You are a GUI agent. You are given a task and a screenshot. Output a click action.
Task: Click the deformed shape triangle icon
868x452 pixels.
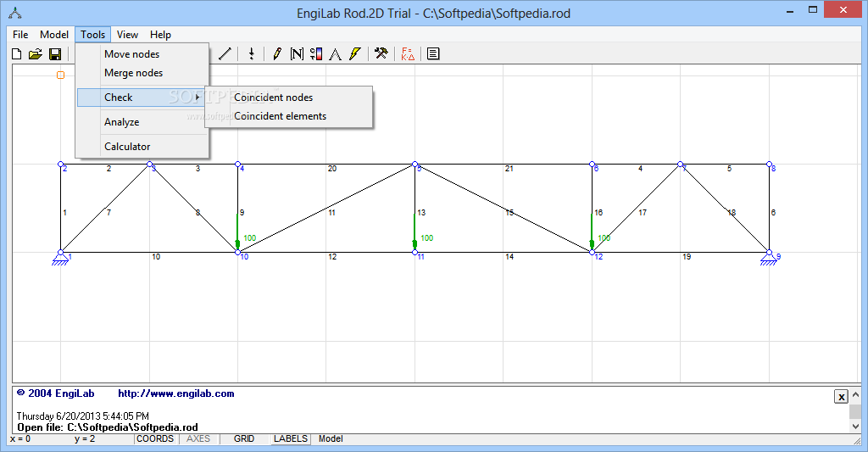tap(335, 53)
